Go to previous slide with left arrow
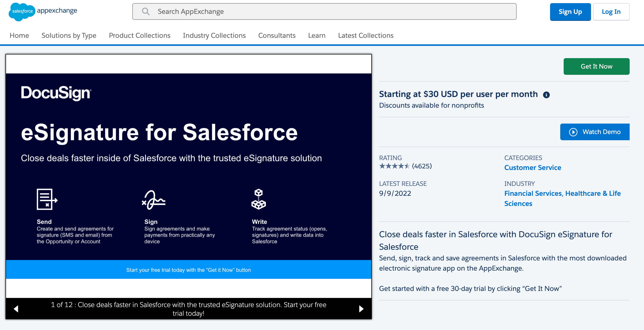This screenshot has width=644, height=330. [x=16, y=309]
